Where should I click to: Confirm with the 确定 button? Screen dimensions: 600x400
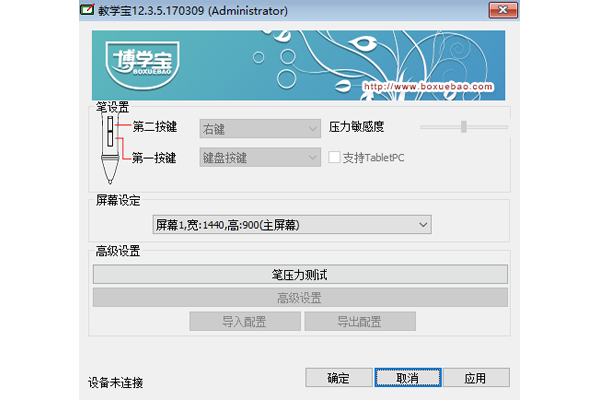(x=339, y=378)
